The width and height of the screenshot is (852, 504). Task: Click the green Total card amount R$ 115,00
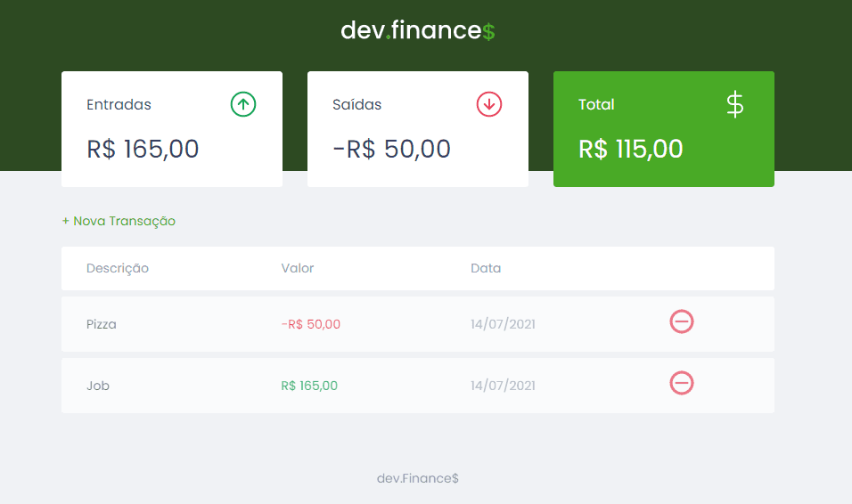point(631,149)
